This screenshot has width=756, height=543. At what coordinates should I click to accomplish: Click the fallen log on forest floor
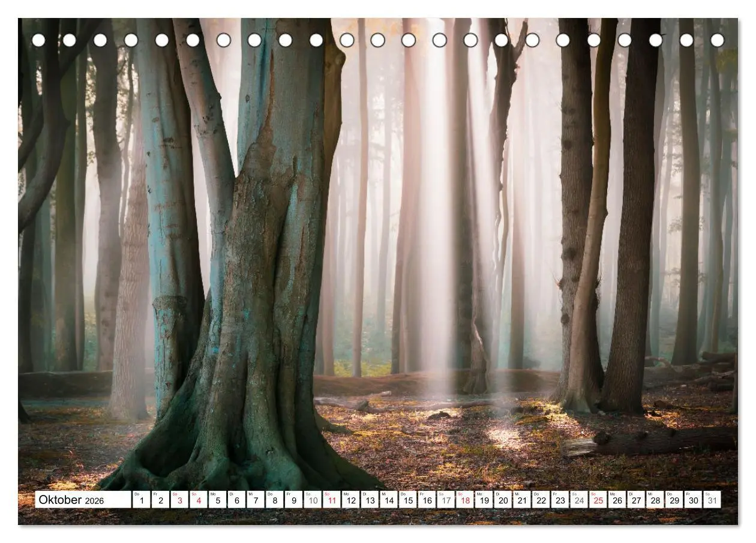pyautogui.click(x=650, y=442)
